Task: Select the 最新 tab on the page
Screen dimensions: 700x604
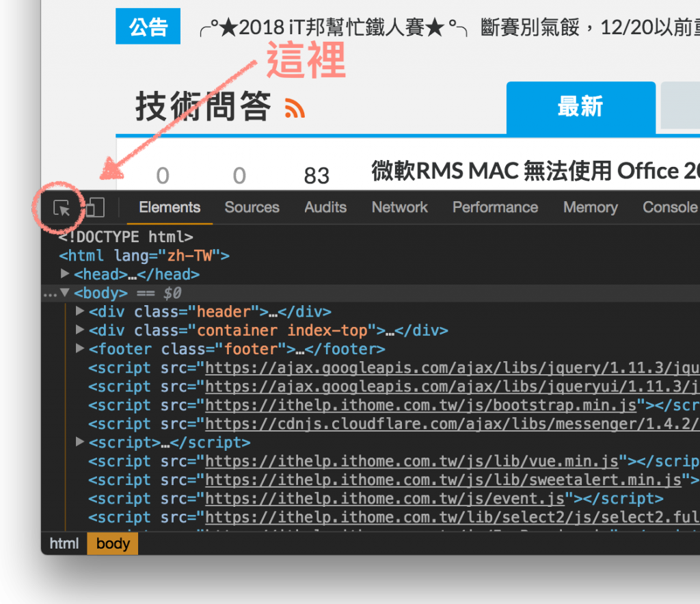Action: (581, 107)
